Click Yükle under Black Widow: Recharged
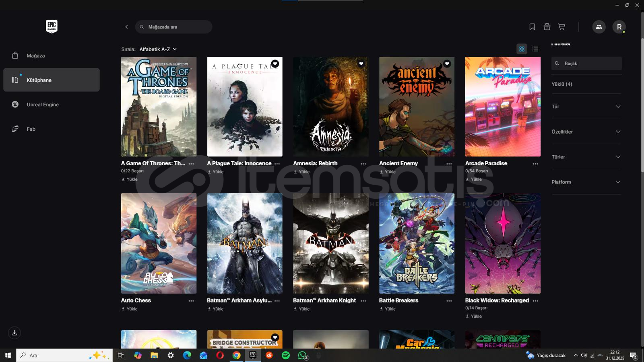 click(x=474, y=316)
